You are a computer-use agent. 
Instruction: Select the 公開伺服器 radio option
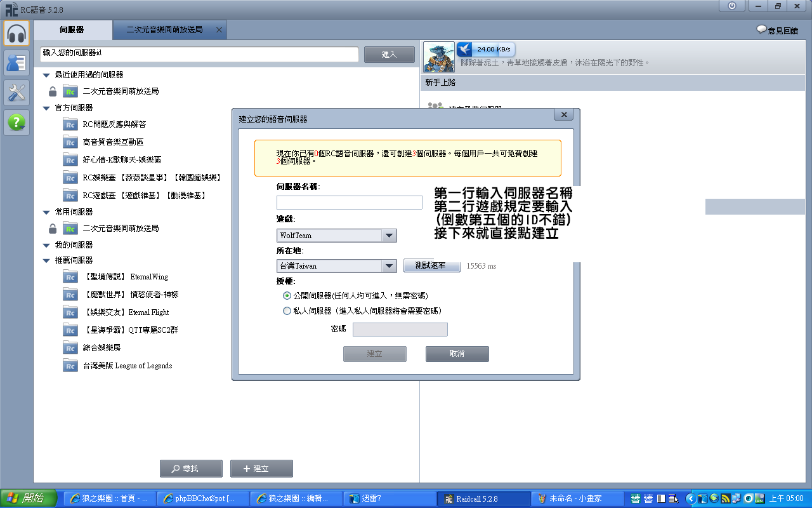[287, 296]
